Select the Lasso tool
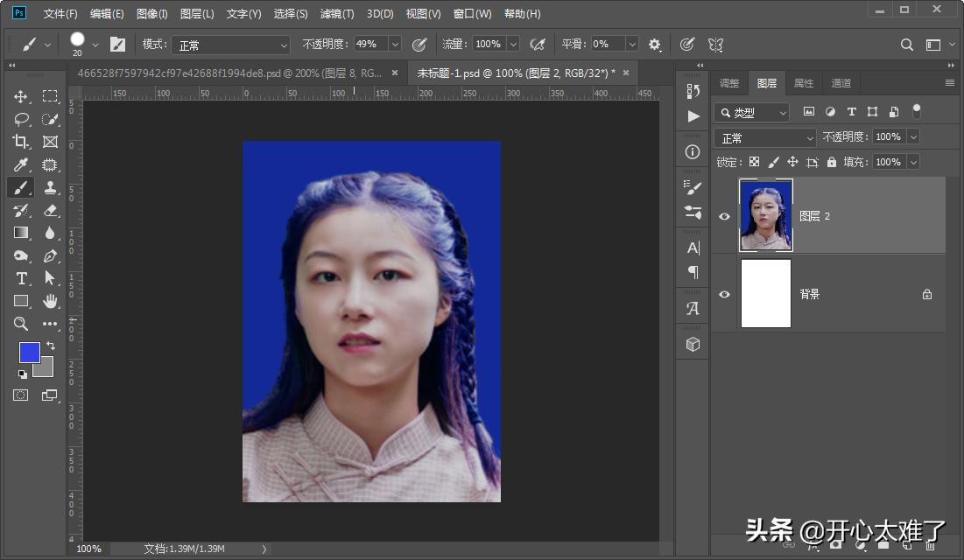Screen dimensions: 964x560 click(22, 119)
